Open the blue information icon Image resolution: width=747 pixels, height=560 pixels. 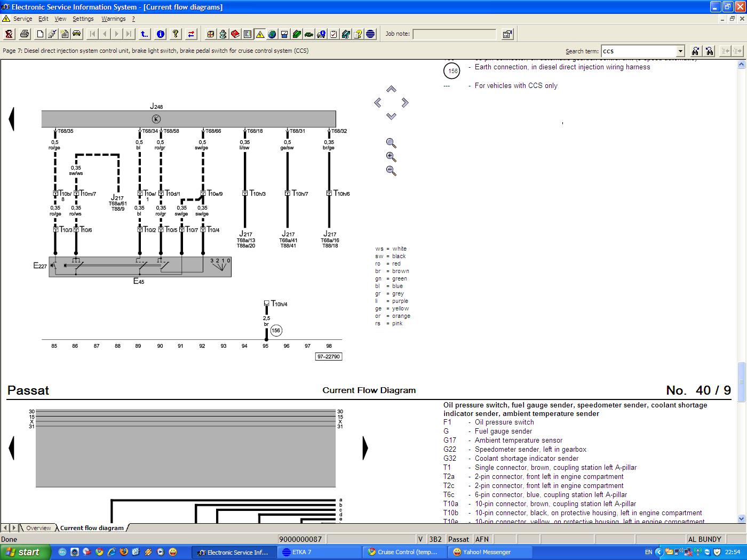pos(160,34)
